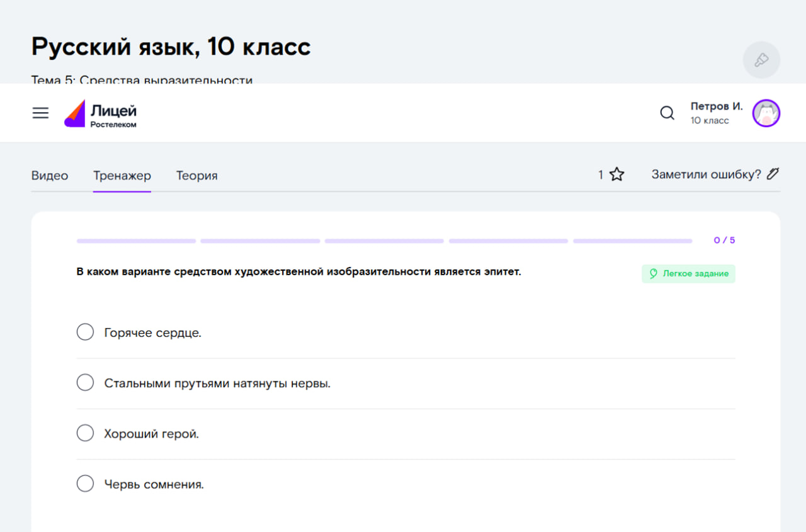
Task: Click the user name Петров И.
Action: pyautogui.click(x=717, y=106)
